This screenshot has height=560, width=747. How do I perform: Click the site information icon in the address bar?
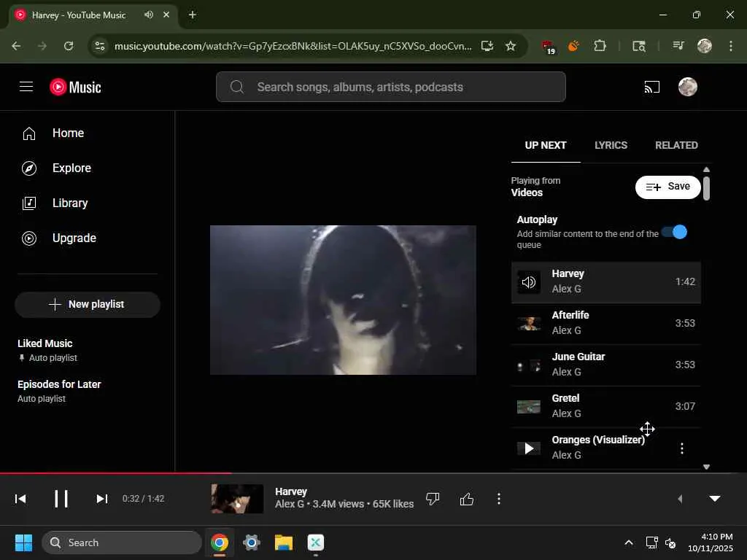tap(99, 46)
